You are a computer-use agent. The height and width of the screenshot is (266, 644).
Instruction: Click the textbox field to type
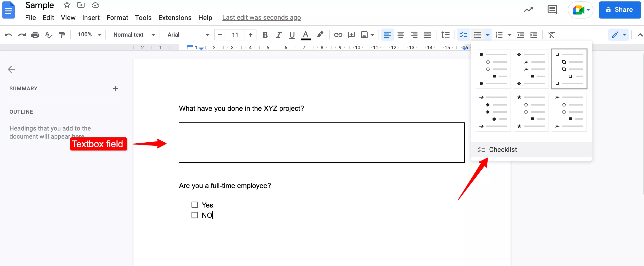pos(322,143)
